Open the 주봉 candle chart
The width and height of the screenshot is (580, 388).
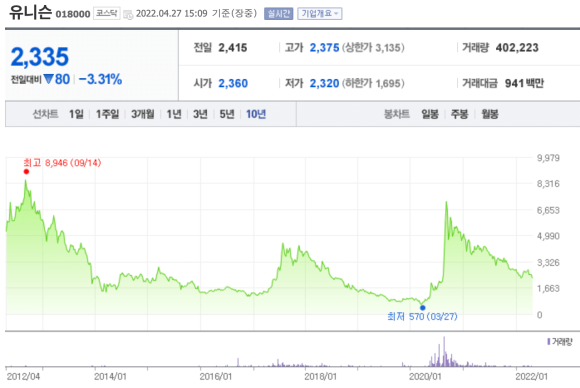(459, 114)
